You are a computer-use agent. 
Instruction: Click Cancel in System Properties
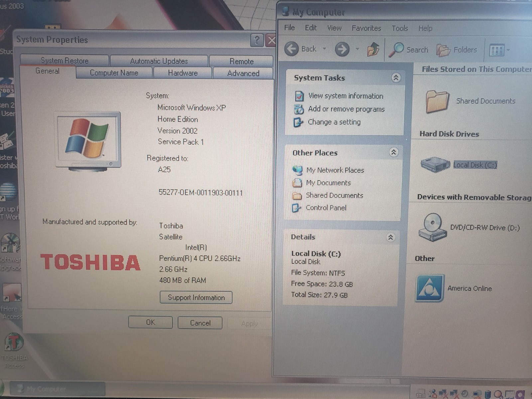click(200, 323)
